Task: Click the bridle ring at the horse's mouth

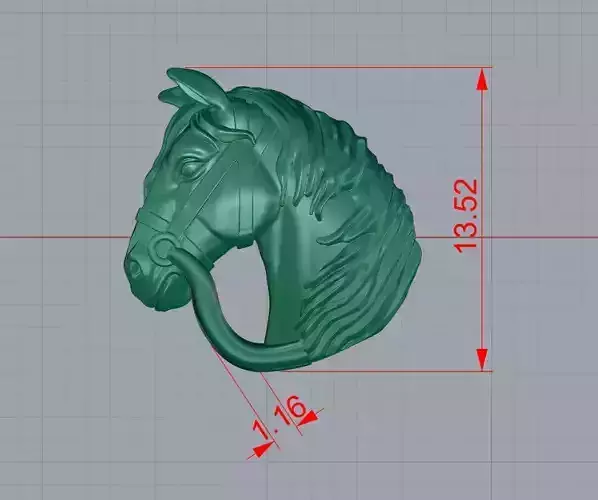Action: (163, 249)
